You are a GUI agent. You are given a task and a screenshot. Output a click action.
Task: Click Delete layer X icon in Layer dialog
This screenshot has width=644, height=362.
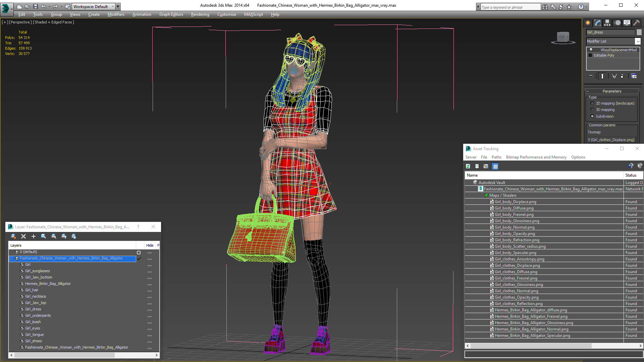pos(23,236)
